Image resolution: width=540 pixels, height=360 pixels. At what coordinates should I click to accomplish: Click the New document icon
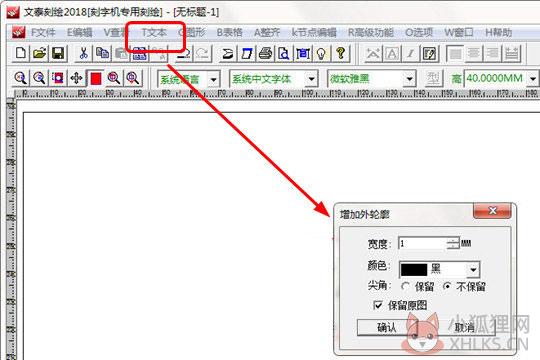[21, 53]
